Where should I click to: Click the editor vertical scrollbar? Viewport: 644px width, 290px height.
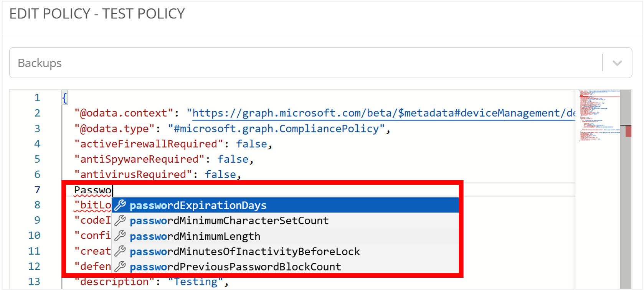(626, 192)
